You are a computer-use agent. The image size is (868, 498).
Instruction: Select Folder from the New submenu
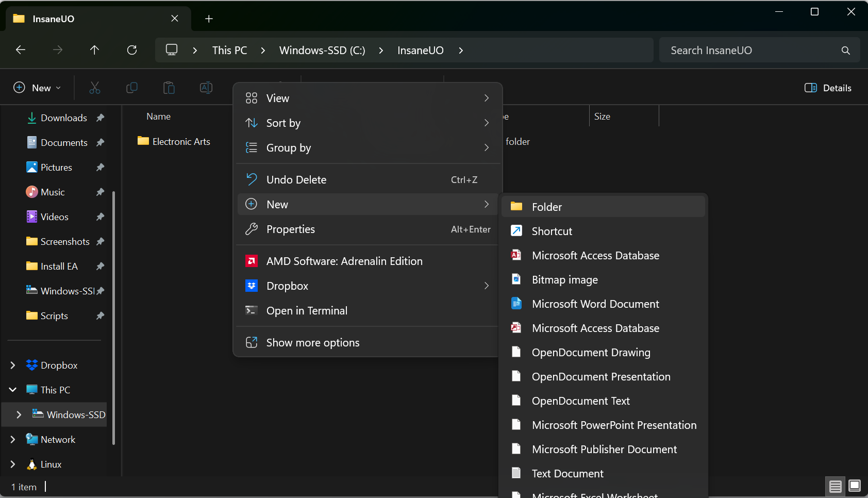click(x=546, y=207)
